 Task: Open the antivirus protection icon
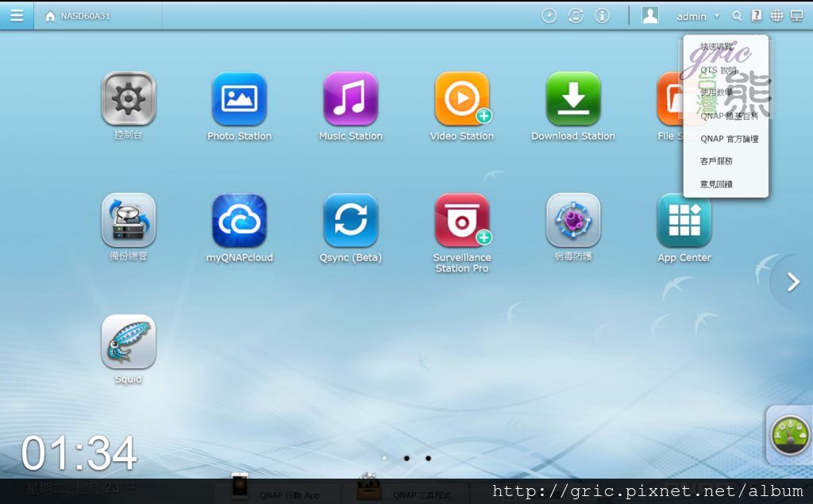(573, 221)
